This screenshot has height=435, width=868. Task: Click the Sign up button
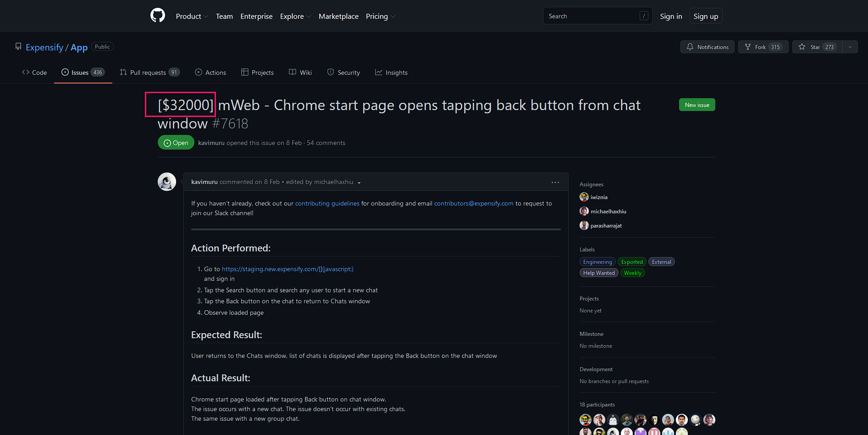[x=706, y=16]
